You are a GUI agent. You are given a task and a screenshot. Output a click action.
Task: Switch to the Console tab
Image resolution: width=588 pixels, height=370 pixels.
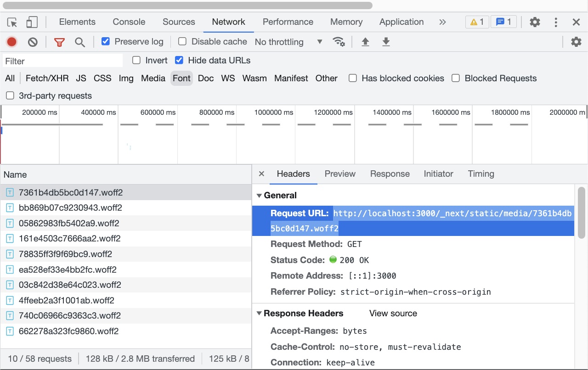tap(129, 22)
